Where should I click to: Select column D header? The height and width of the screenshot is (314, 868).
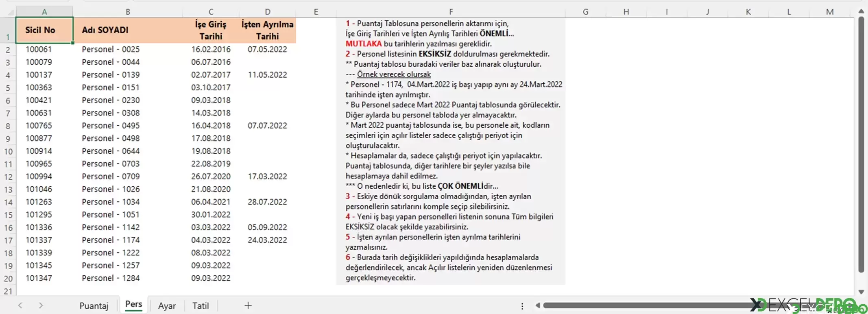point(267,12)
